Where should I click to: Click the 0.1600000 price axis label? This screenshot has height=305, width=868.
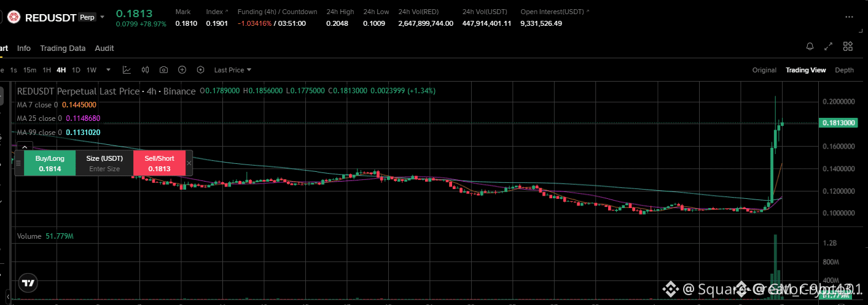pos(840,146)
